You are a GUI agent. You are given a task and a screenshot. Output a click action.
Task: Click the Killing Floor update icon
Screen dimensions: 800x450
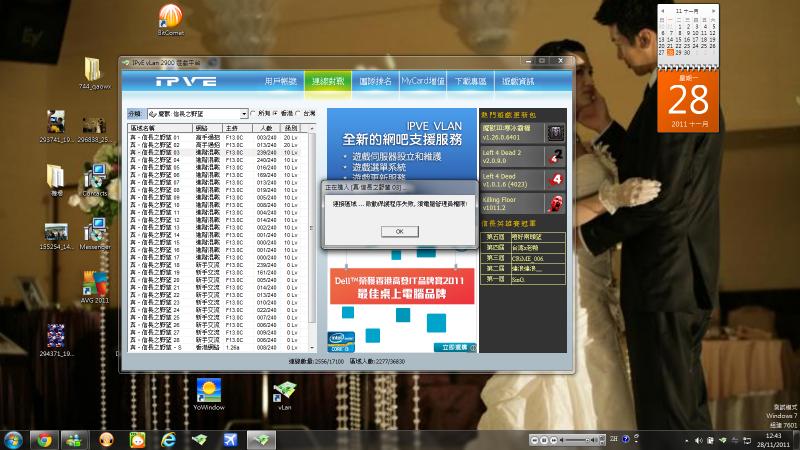555,203
